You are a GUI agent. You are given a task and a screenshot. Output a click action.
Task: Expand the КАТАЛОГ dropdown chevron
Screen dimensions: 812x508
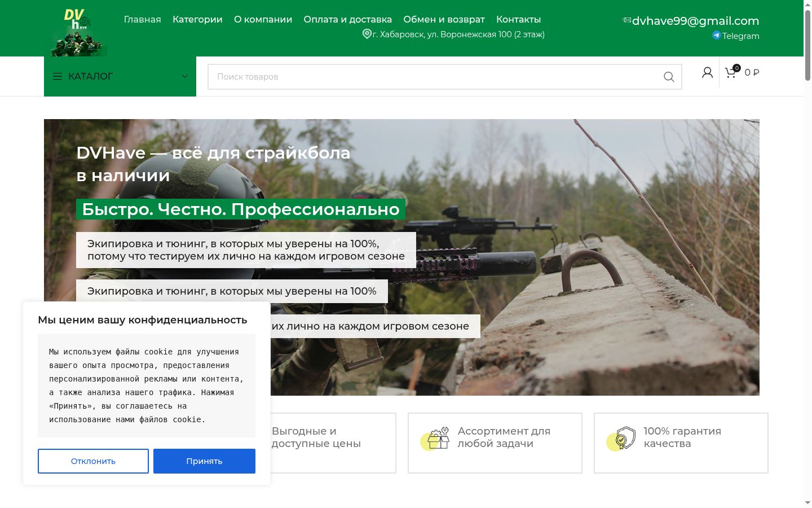coord(184,76)
